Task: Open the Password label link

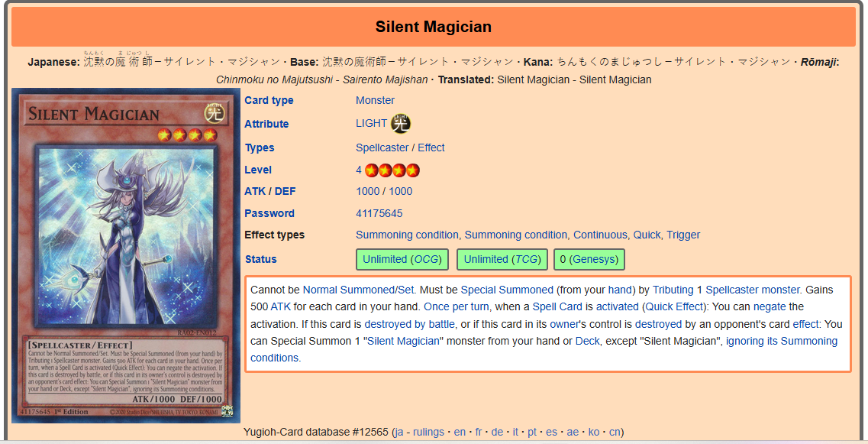Action: coord(269,213)
